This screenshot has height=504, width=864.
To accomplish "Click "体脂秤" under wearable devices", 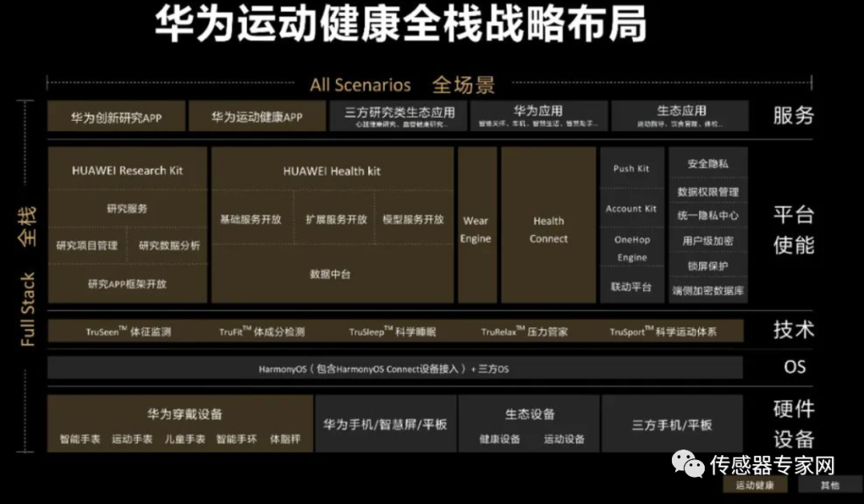I will [x=285, y=439].
